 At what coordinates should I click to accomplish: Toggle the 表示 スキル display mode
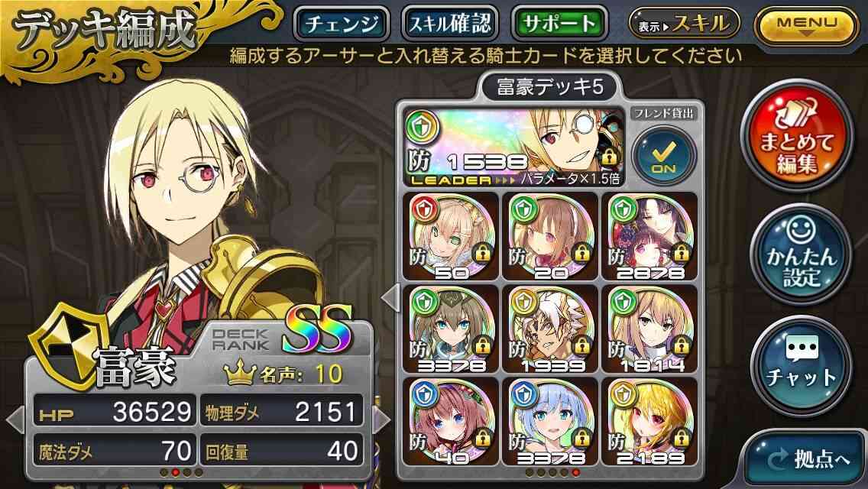coord(684,24)
